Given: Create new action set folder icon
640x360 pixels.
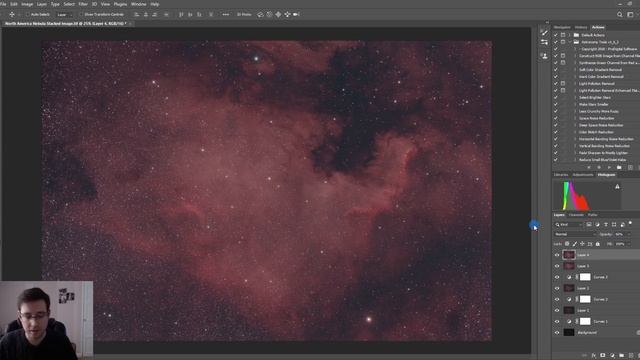Looking at the screenshot, I should 619,167.
